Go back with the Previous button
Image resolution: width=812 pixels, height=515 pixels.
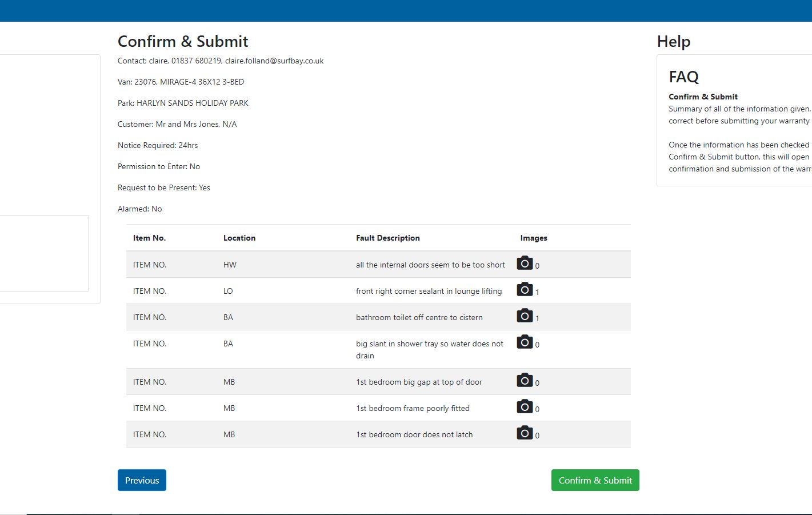click(142, 480)
